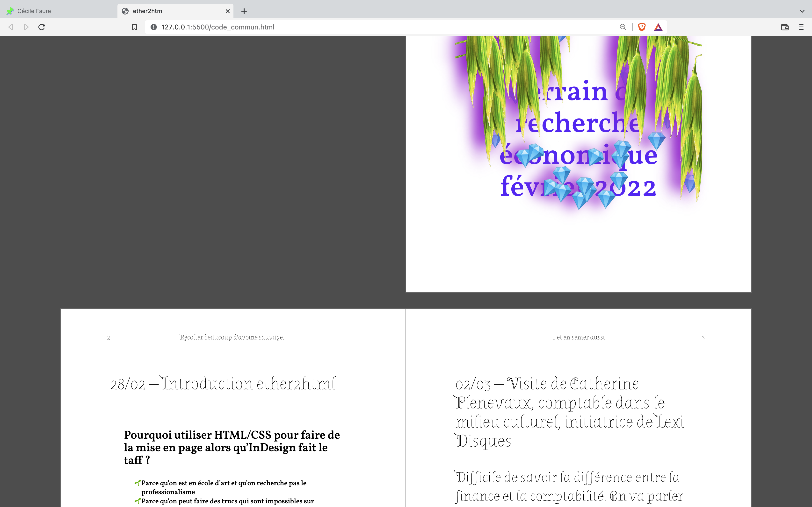The image size is (812, 507).
Task: Open a new browser tab
Action: click(x=244, y=11)
